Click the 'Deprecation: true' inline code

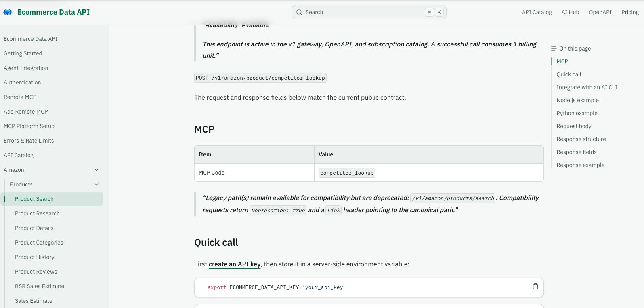[x=278, y=211]
